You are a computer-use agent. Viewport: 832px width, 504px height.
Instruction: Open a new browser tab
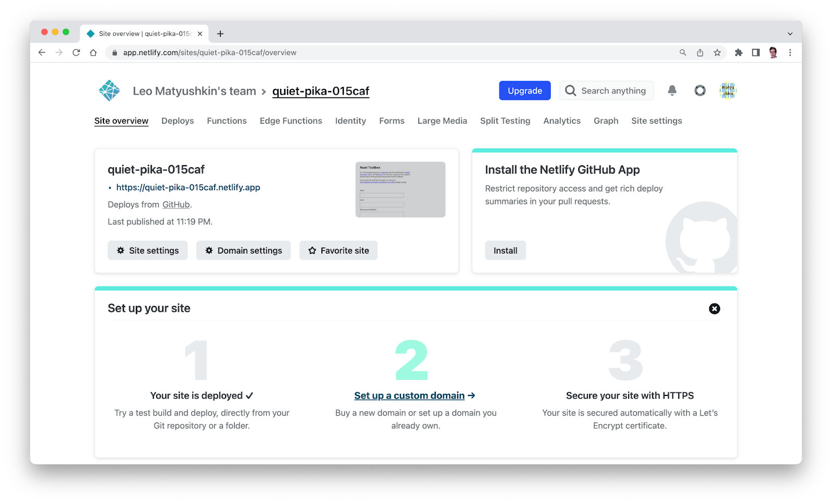click(220, 34)
